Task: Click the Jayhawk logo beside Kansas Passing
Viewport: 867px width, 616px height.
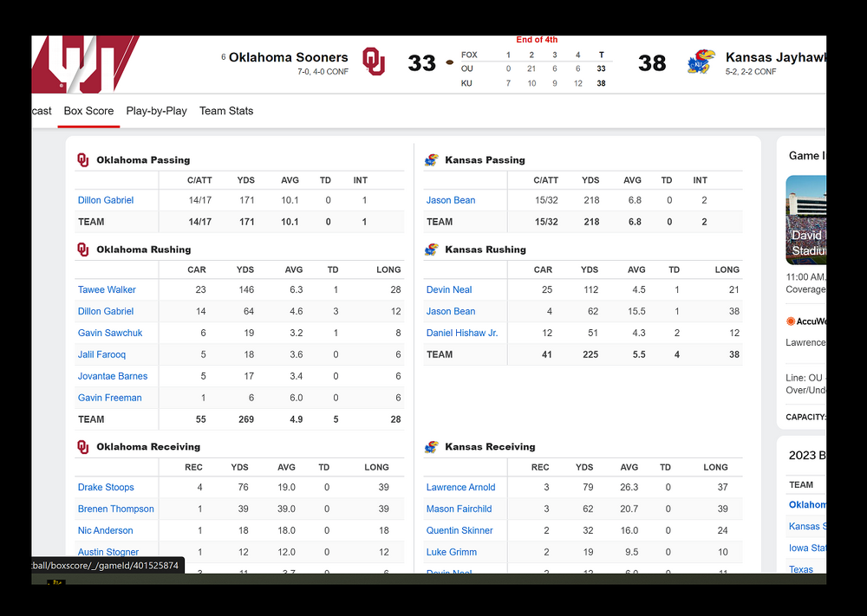Action: pos(431,160)
